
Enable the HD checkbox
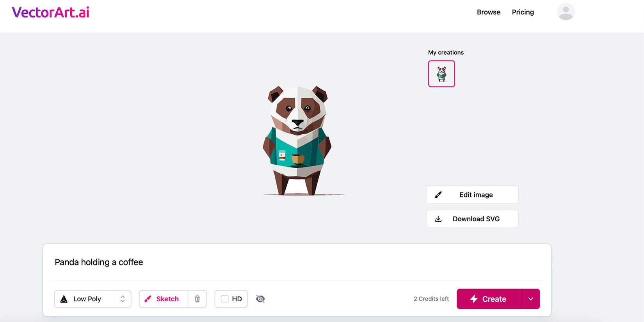[x=225, y=299]
